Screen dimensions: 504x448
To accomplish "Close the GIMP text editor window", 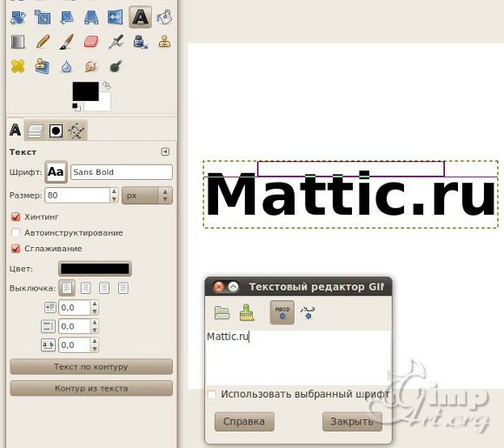I will 219,286.
